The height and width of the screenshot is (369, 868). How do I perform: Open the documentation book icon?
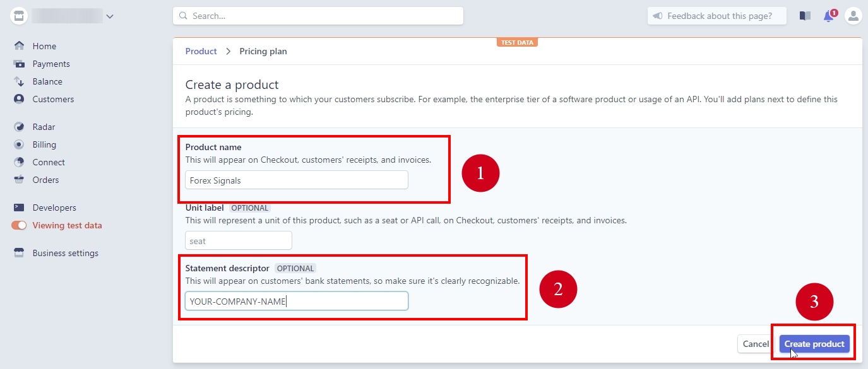coord(805,16)
